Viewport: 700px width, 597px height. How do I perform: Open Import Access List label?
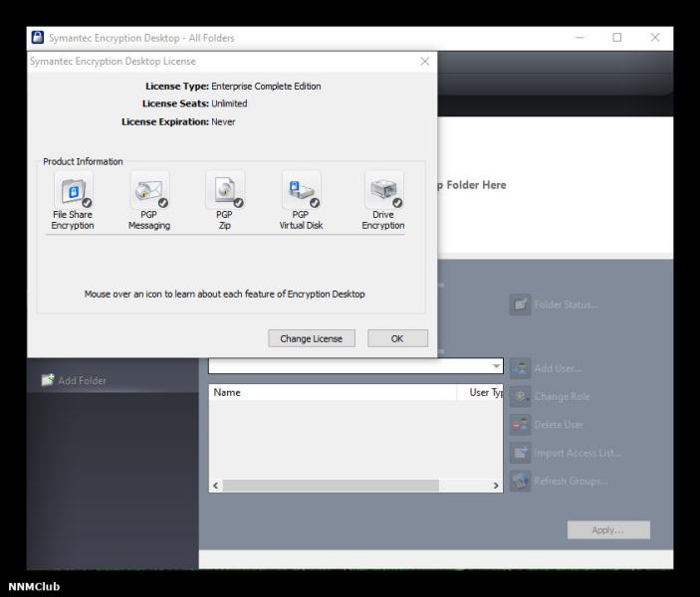[x=578, y=454]
